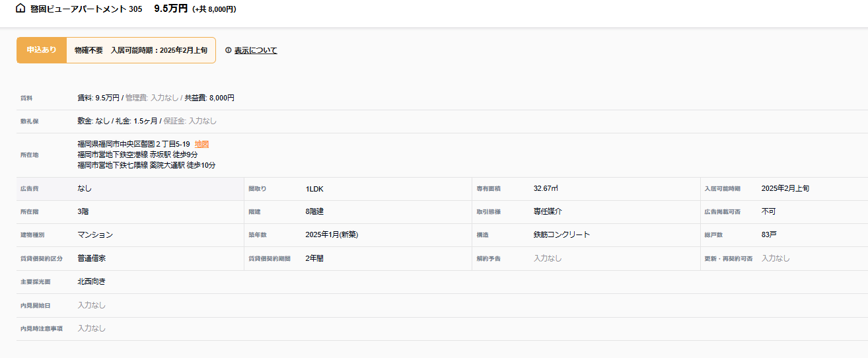Select the value 不可

tap(769, 211)
